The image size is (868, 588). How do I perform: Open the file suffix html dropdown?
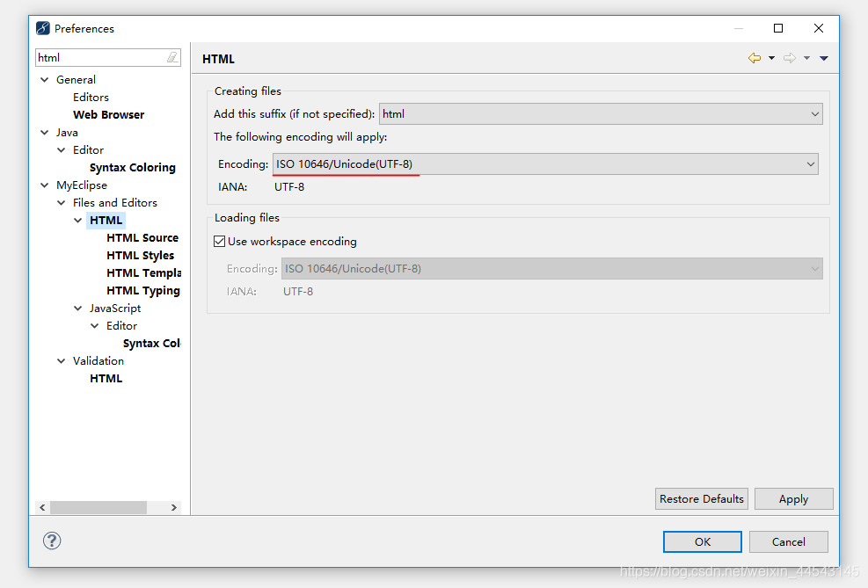601,114
